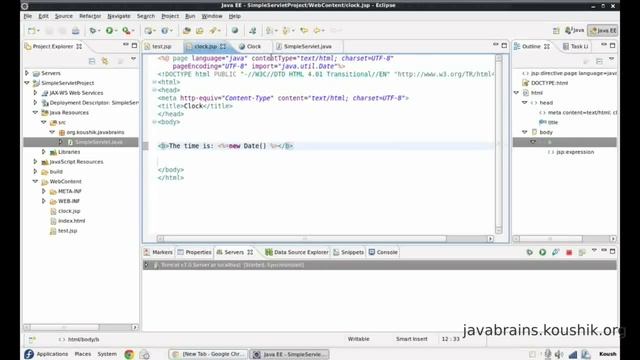
Task: Click the External Tools run icon
Action: pos(126,31)
